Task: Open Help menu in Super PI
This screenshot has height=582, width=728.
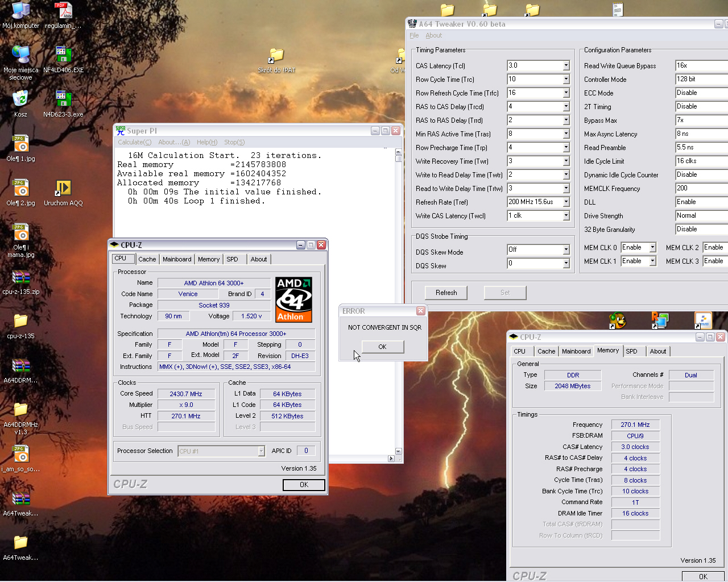Action: (207, 142)
